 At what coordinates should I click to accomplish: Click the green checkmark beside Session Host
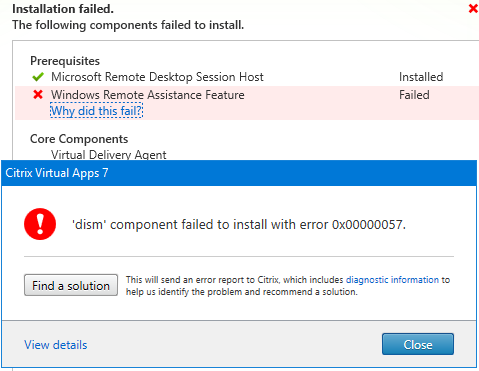tap(38, 77)
